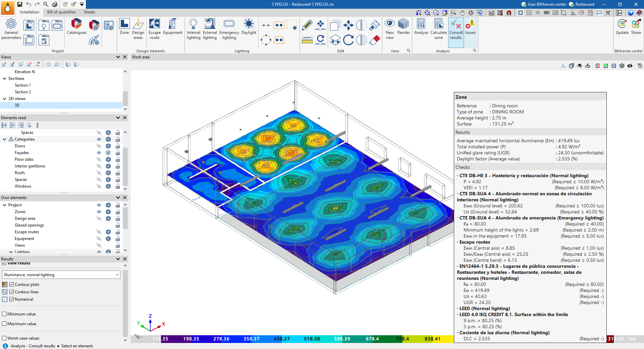This screenshot has height=349, width=644.
Task: Toggle visibility of the Façades category
Action: [x=99, y=153]
